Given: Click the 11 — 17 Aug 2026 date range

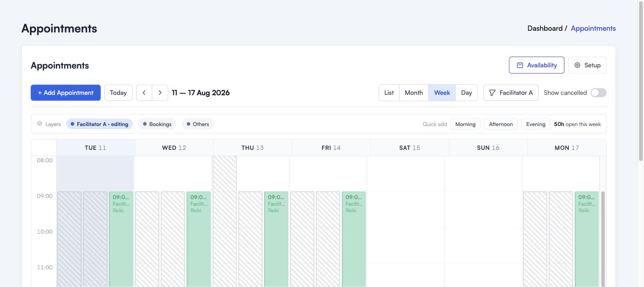Looking at the screenshot, I should (201, 93).
